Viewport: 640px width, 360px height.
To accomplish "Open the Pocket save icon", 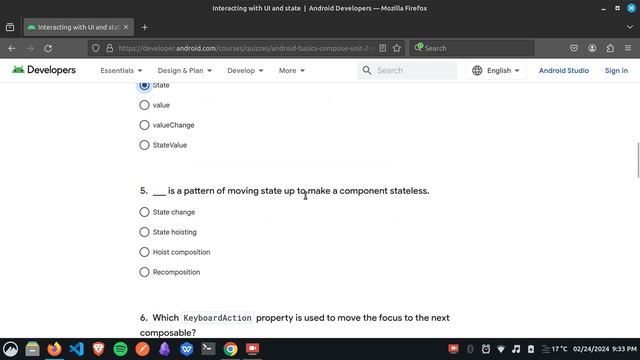I will pos(574,48).
